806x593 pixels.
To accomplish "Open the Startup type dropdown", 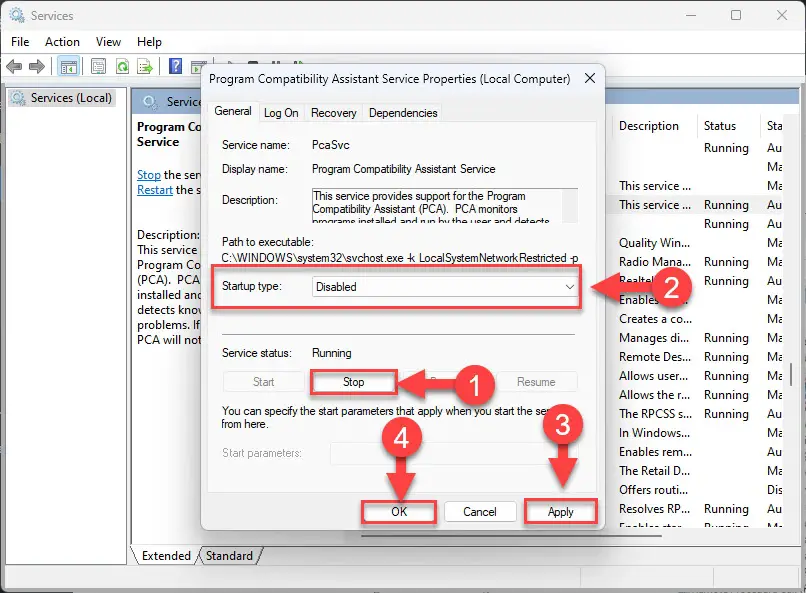I will coord(568,287).
